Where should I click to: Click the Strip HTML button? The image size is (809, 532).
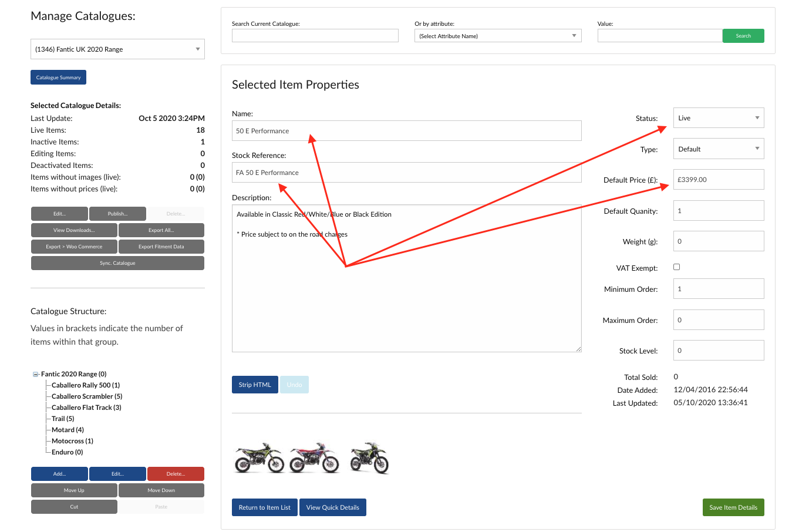[255, 385]
